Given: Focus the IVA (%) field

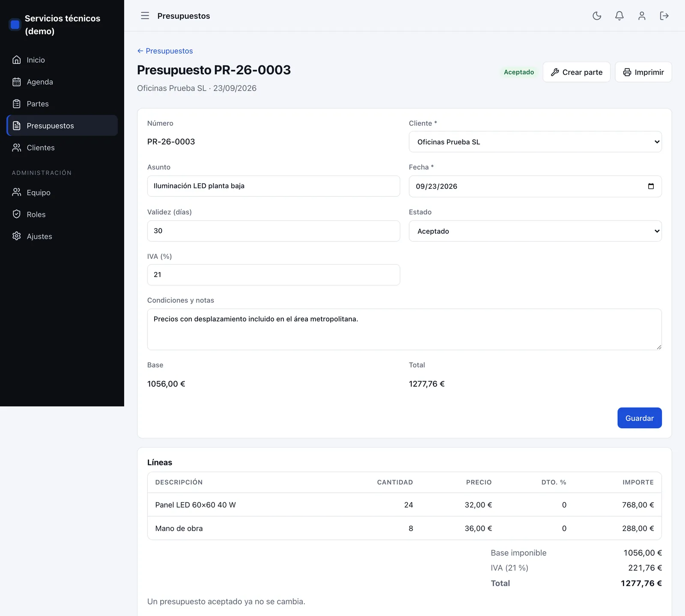Looking at the screenshot, I should pyautogui.click(x=274, y=275).
